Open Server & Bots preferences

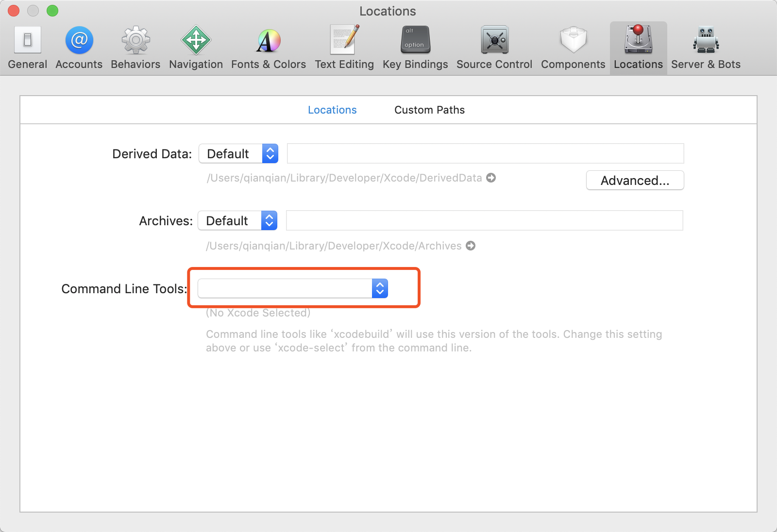pos(706,48)
